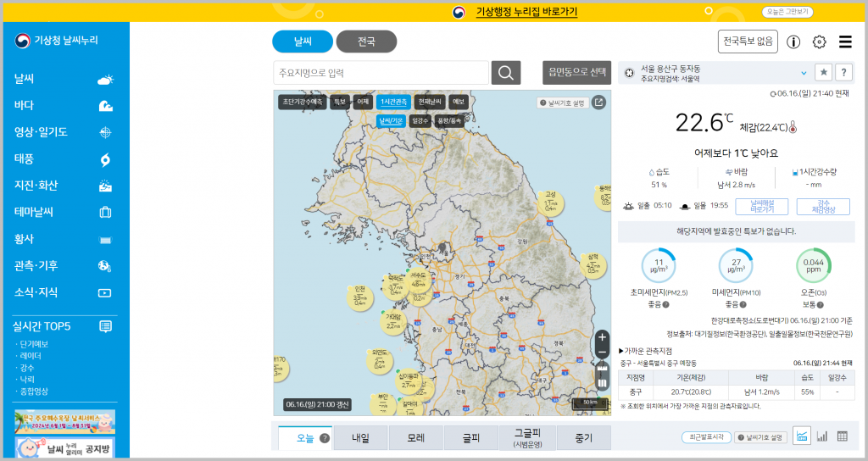Expand the 서울 용산구 동자동 location dropdown
Screen dimensions: 868x461
pos(804,73)
